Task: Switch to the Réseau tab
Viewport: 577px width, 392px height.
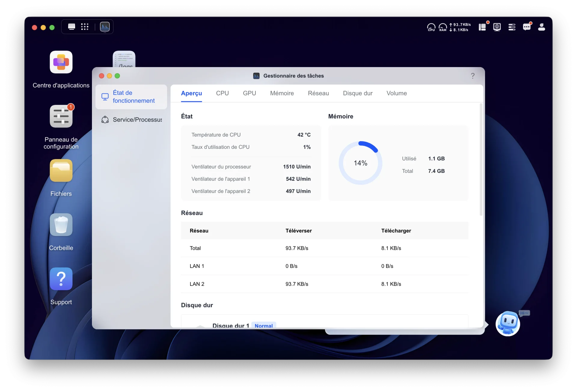Action: click(x=318, y=93)
